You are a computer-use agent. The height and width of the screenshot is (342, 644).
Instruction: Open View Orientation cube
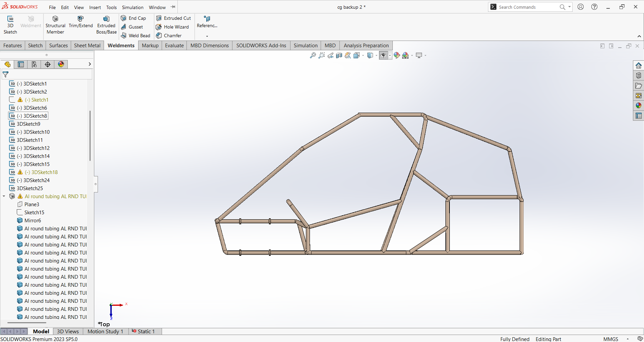356,55
